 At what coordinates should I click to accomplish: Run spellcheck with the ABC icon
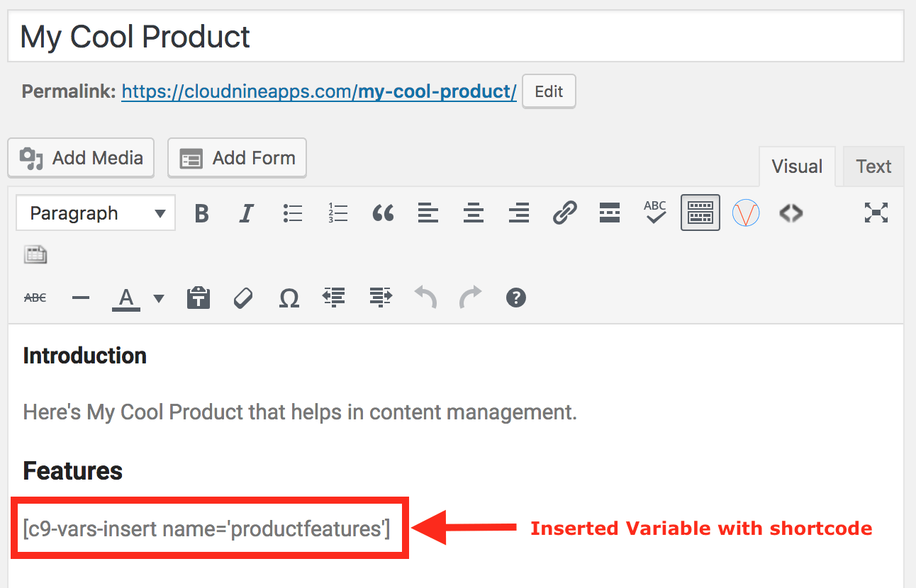click(655, 213)
